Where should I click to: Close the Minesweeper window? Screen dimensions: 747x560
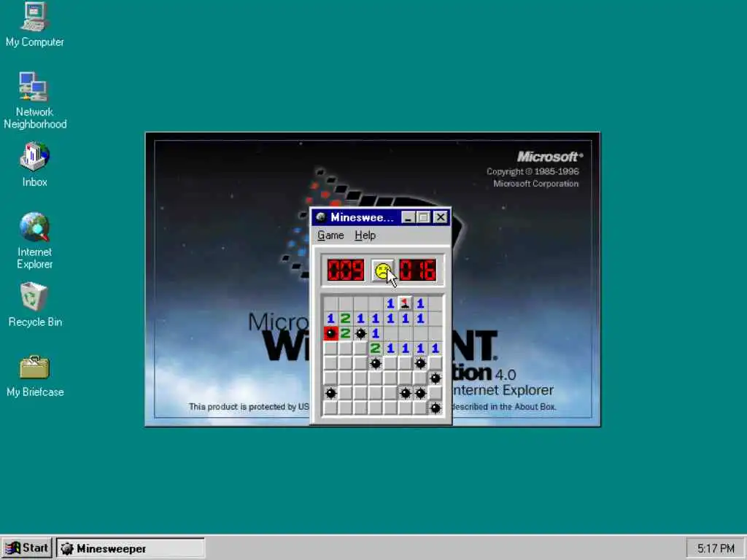point(441,217)
